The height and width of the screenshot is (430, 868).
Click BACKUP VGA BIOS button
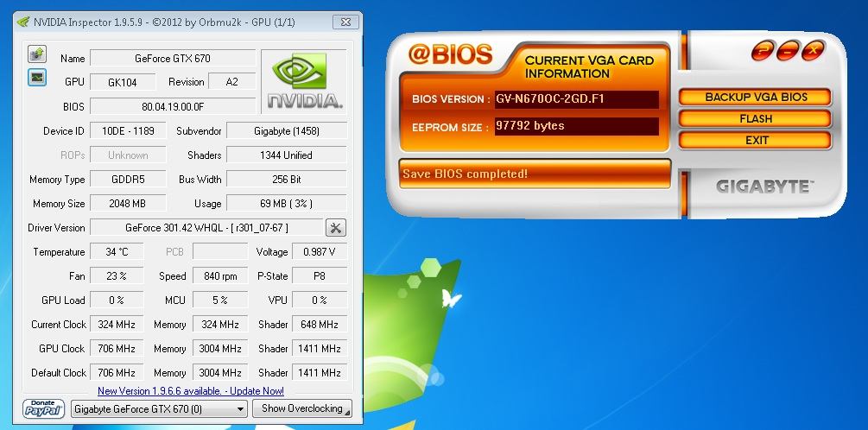756,98
